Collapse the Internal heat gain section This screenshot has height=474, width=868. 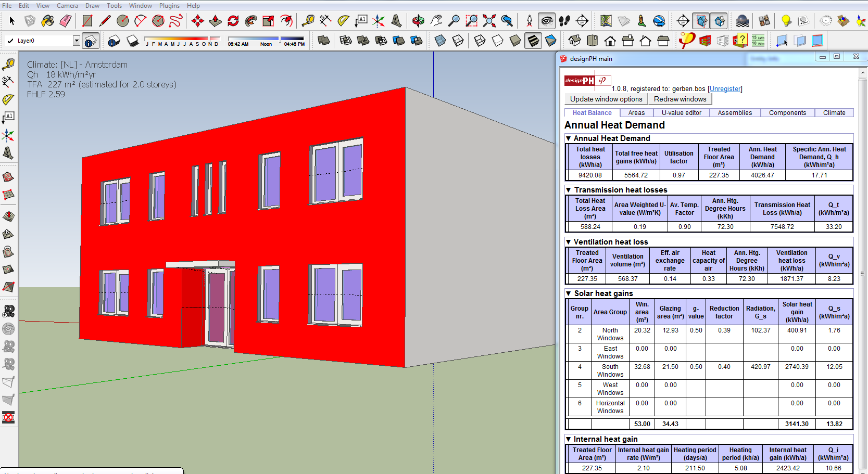tap(569, 439)
